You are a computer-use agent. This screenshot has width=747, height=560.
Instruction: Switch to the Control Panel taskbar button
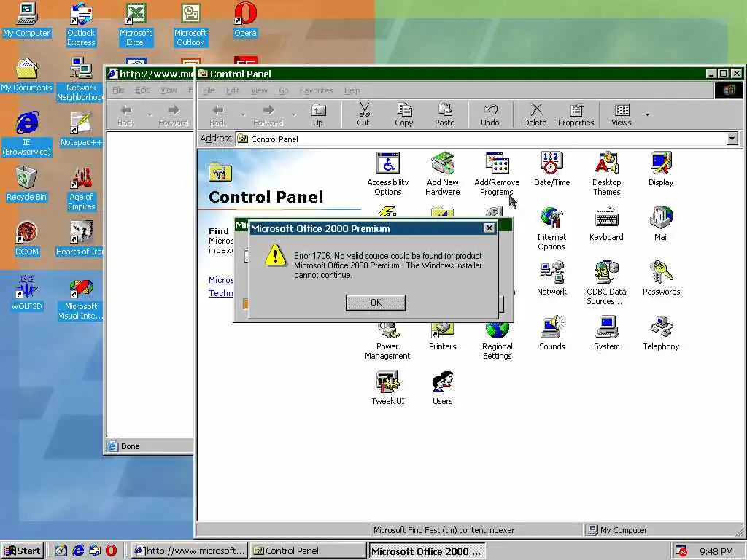click(308, 551)
